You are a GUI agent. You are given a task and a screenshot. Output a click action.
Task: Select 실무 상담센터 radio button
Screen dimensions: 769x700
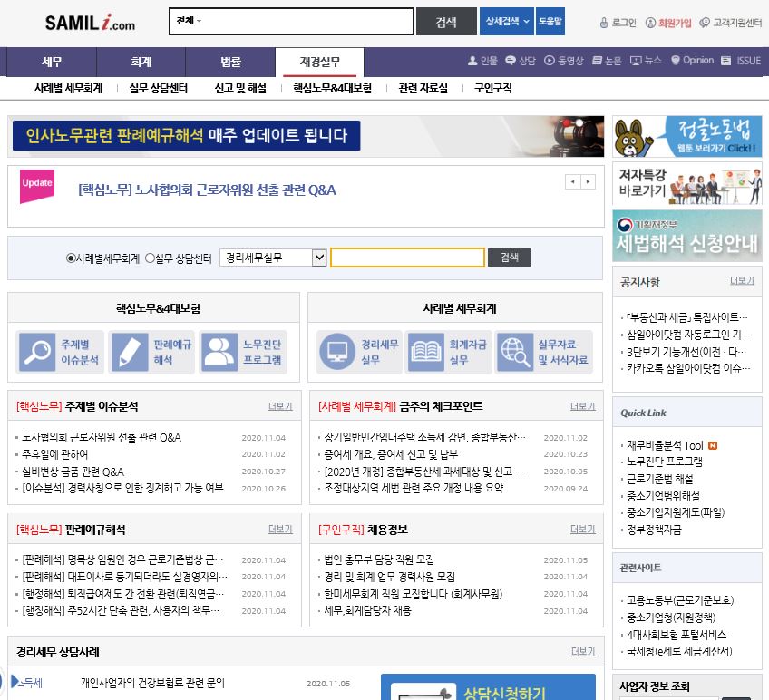pyautogui.click(x=150, y=258)
